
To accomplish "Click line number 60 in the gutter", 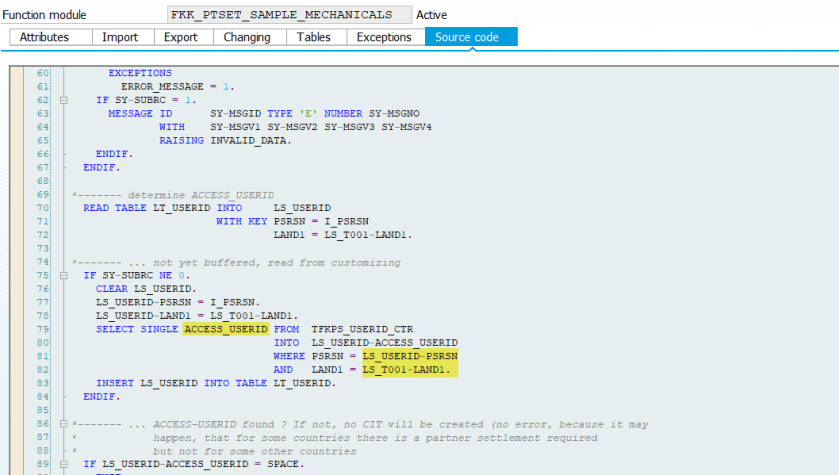I will tap(43, 73).
